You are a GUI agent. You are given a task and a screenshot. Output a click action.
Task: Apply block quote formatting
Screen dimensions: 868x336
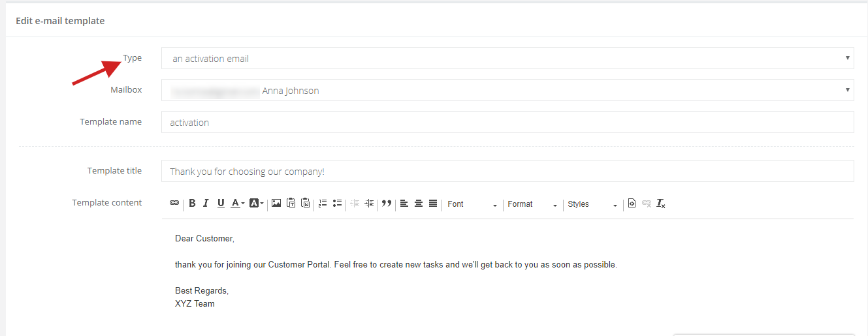tap(387, 204)
